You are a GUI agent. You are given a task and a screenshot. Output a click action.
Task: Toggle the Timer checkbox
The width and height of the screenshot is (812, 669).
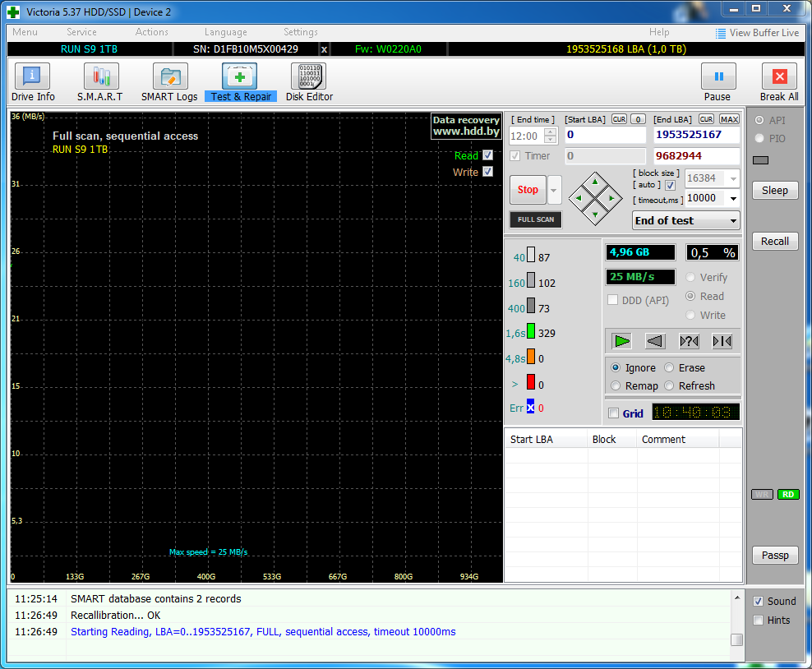(x=514, y=156)
